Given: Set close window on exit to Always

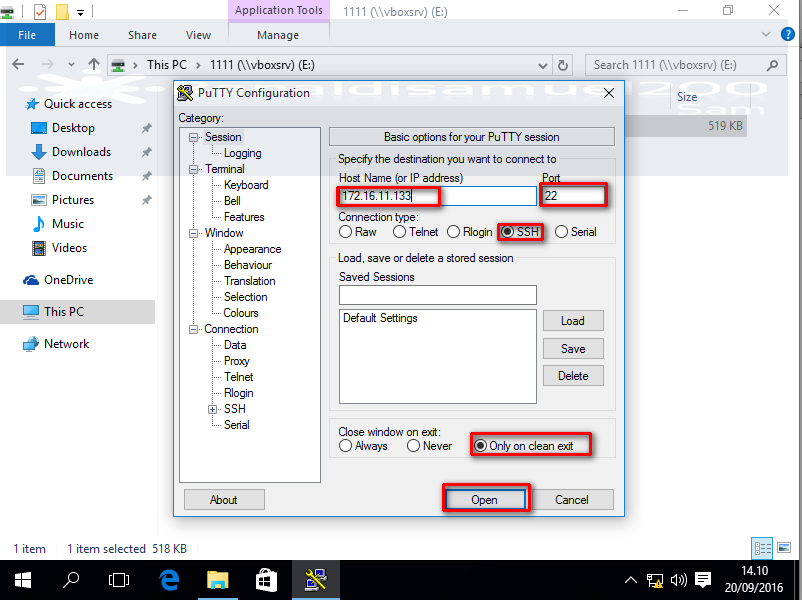Looking at the screenshot, I should (345, 446).
